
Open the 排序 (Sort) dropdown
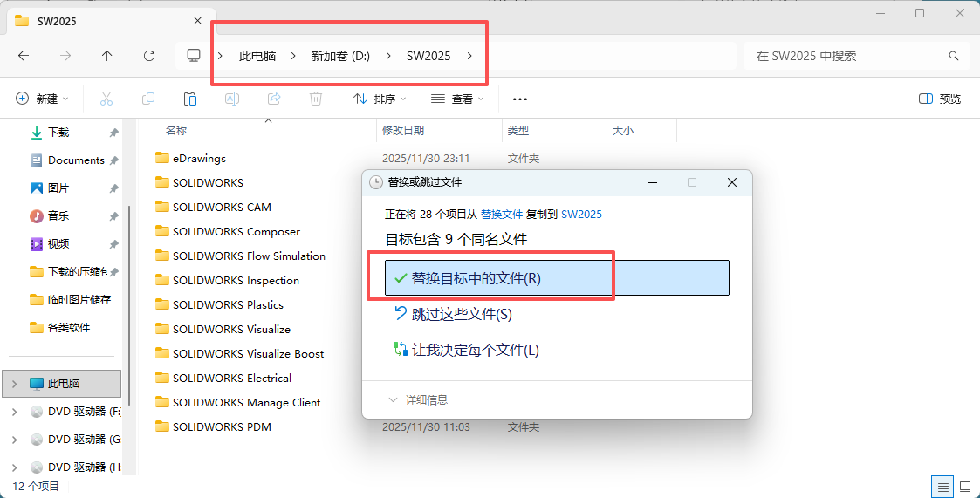(380, 98)
